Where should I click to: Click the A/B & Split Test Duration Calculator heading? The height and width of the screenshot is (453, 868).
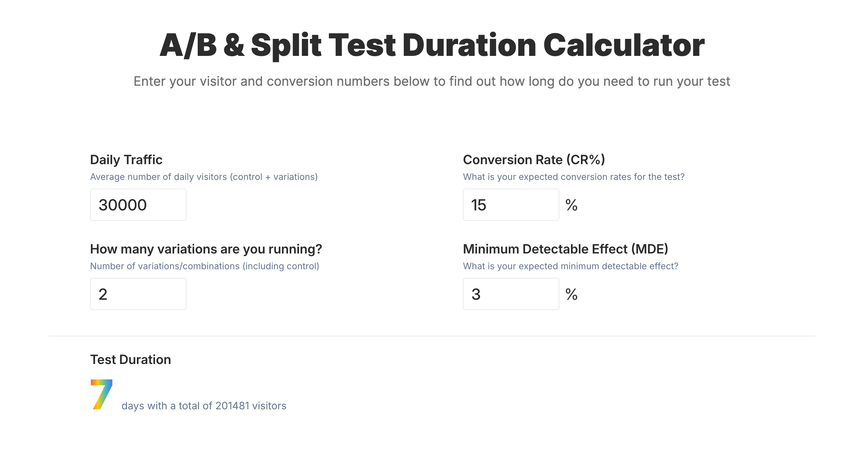[432, 45]
